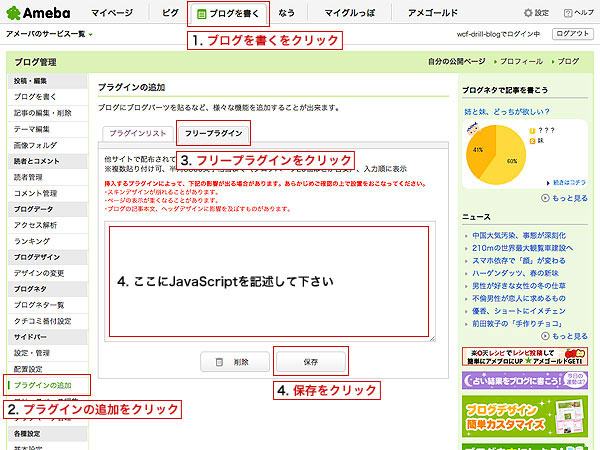
Task: Switch to プラグインリスト tab
Action: [x=138, y=134]
